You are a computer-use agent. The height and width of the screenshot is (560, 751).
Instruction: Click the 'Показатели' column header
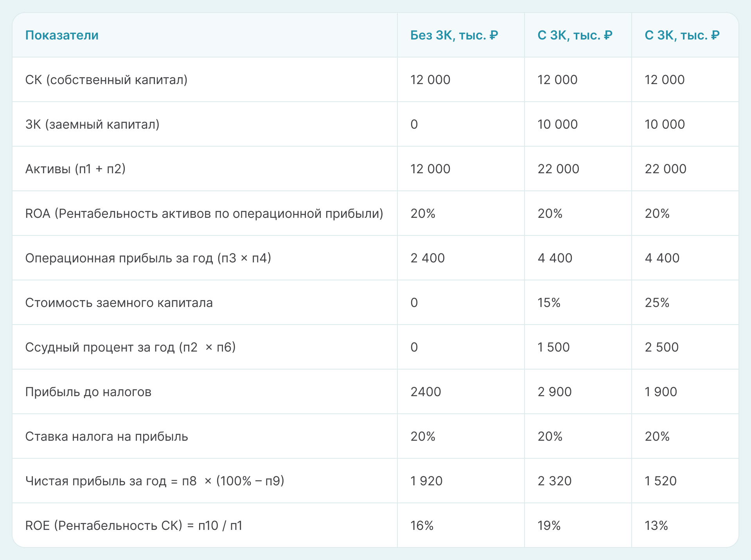pyautogui.click(x=62, y=35)
